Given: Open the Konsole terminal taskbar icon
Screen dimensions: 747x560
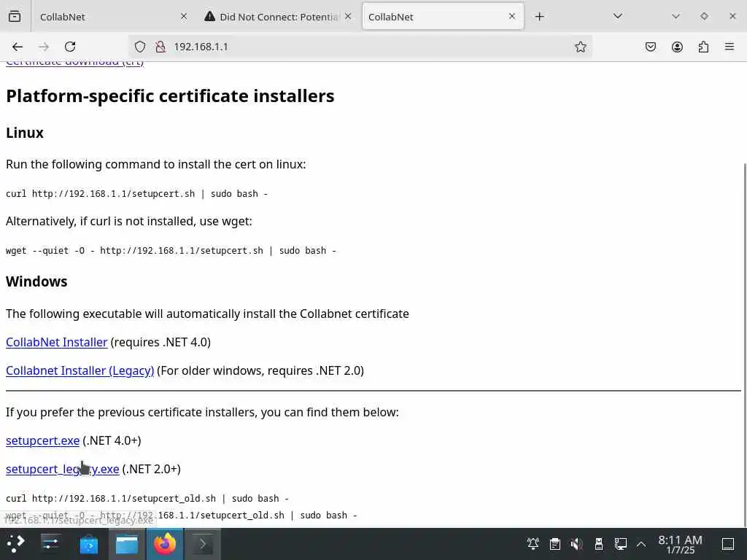Looking at the screenshot, I should pyautogui.click(x=203, y=544).
